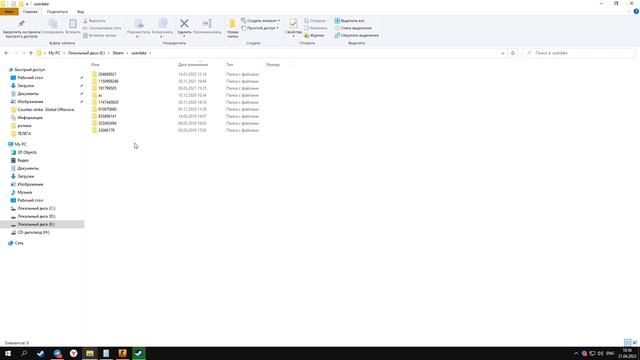This screenshot has width=640, height=360.
Task: Click the blue Help question mark icon
Action: click(x=636, y=11)
